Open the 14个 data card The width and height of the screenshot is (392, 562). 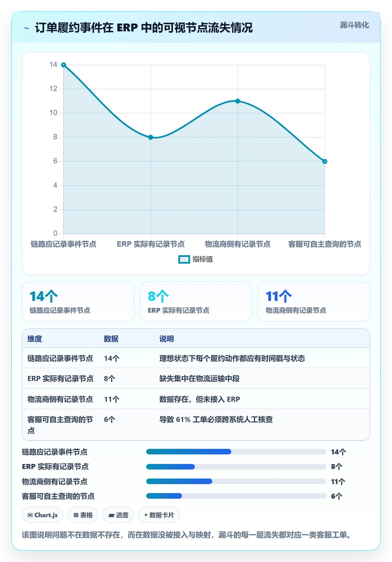tap(78, 301)
